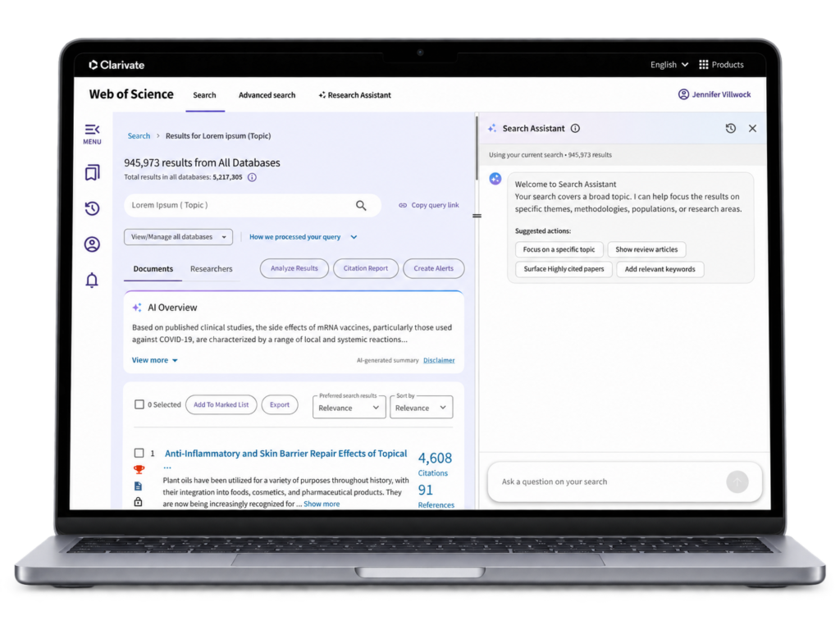
Task: Click the Search Assistant info icon
Action: tap(575, 129)
